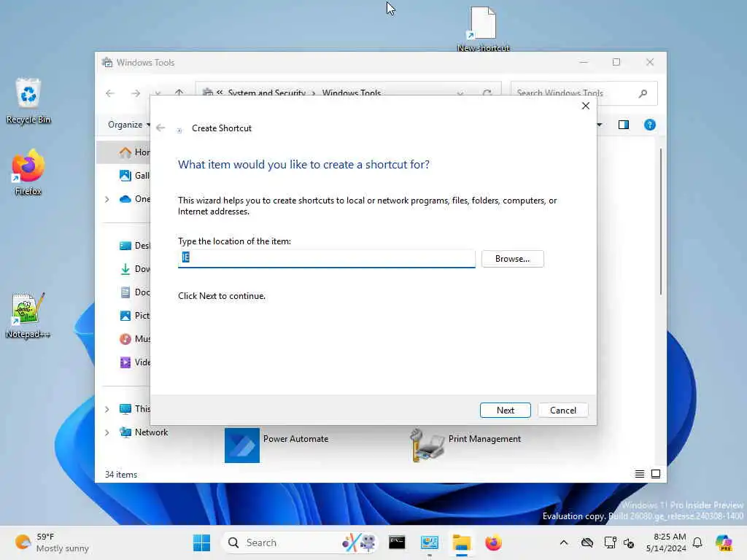This screenshot has width=747, height=560.
Task: Click the taskbar Search box
Action: 300,542
